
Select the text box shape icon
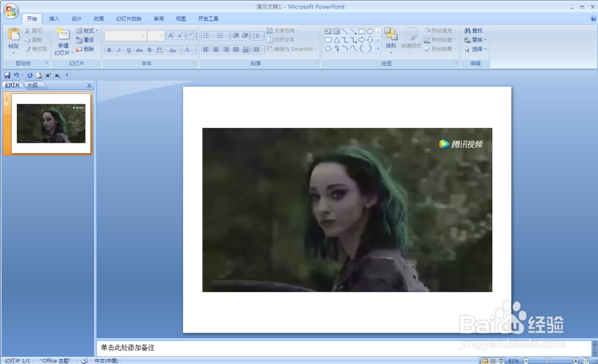[x=328, y=32]
